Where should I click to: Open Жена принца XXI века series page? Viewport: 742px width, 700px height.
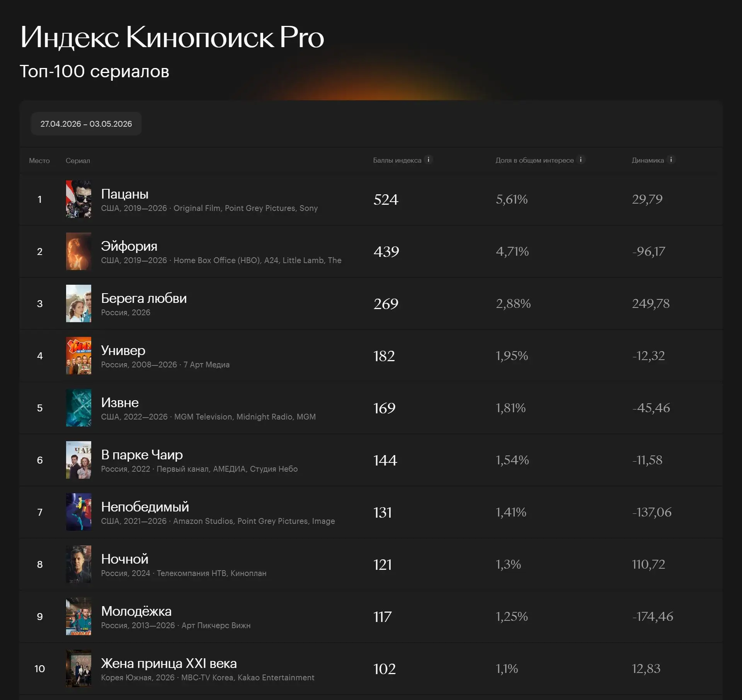click(169, 663)
